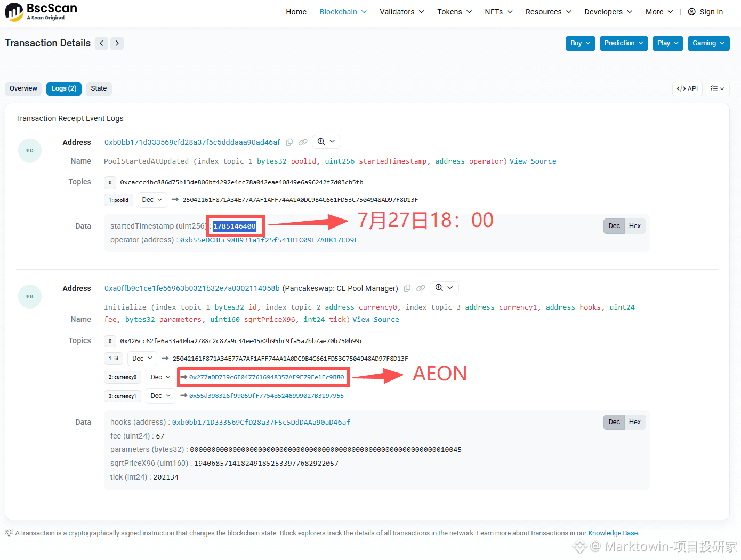
Task: Expand the More nav menu
Action: coord(659,12)
